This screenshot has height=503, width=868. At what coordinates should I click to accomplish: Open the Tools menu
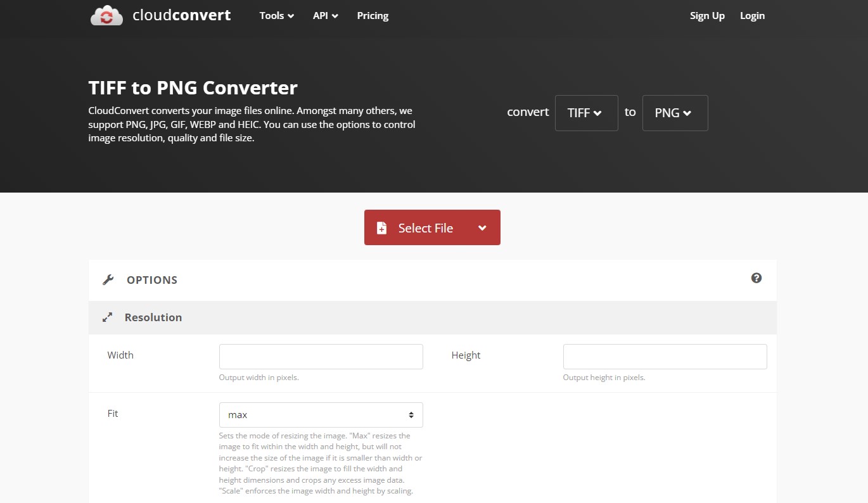coord(276,15)
